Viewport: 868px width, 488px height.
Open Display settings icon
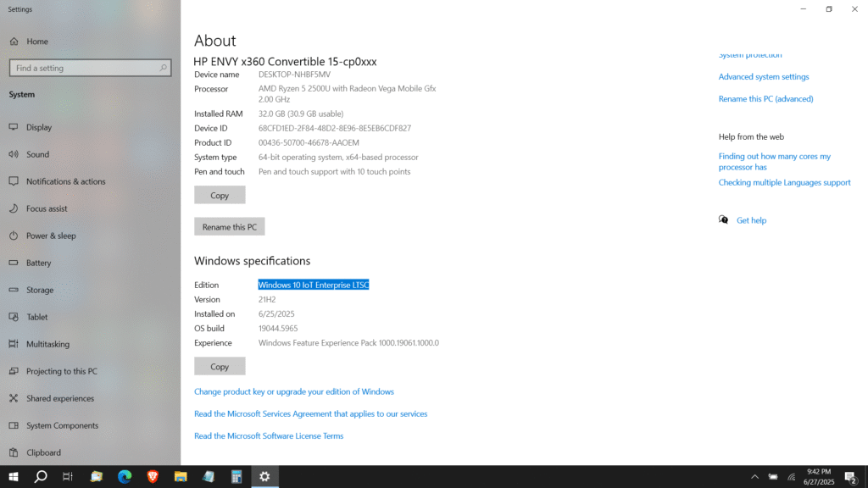pos(14,127)
